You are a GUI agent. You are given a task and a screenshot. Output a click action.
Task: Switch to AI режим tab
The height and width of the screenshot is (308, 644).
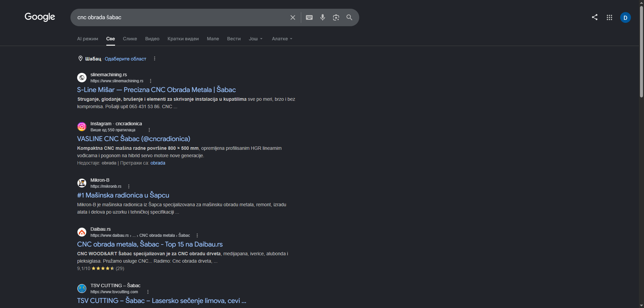click(x=88, y=39)
